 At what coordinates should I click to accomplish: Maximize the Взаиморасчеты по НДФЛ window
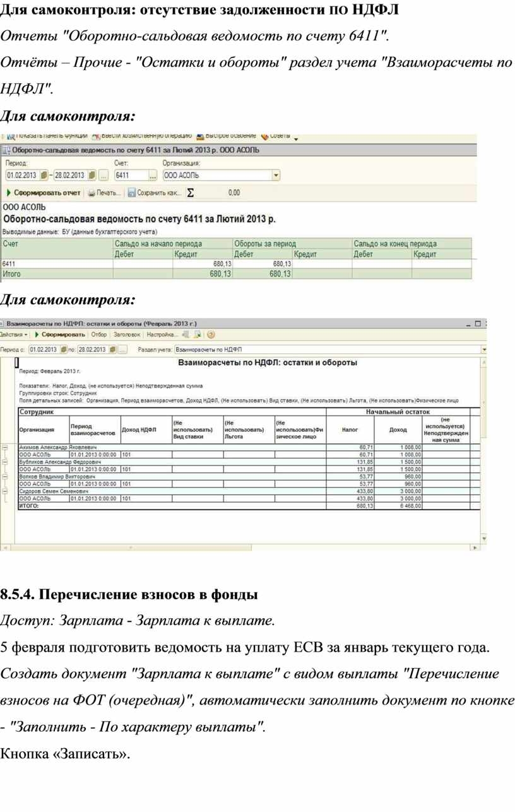click(x=479, y=324)
